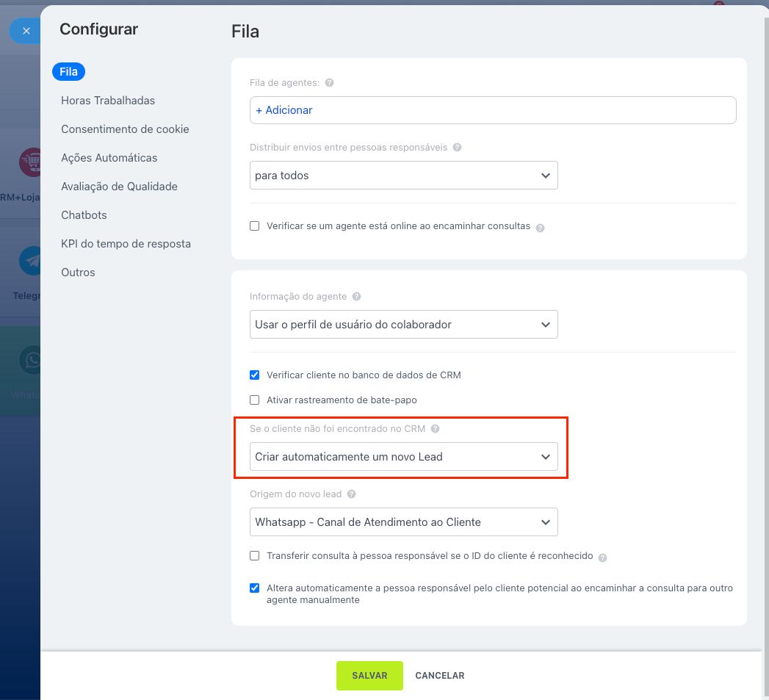Enable Ativar rastreamento de bate-papo checkbox
The width and height of the screenshot is (769, 700).
coord(255,400)
